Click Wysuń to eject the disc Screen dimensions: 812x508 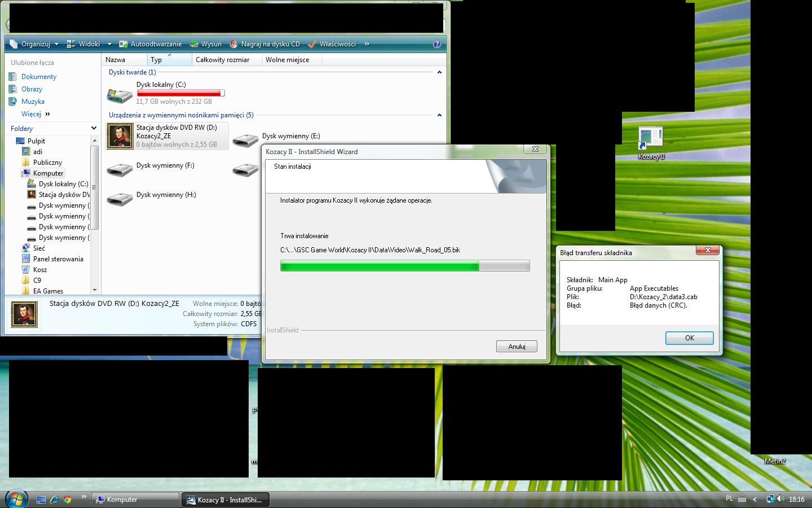[206, 44]
